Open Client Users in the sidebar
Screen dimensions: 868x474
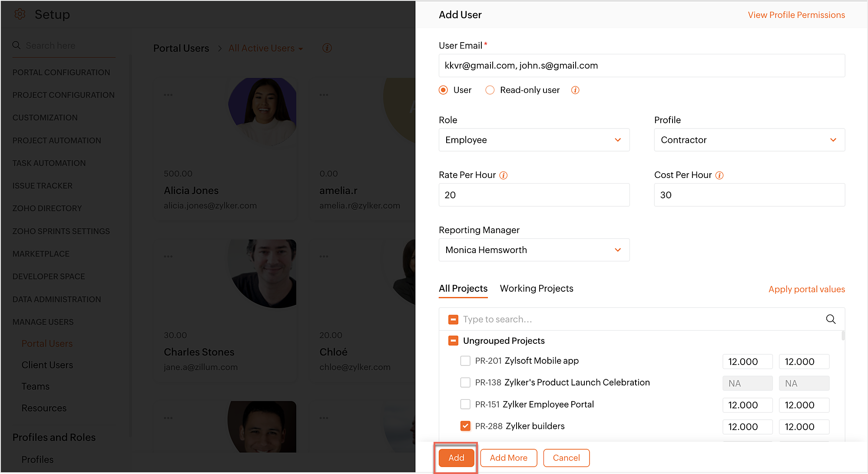tap(47, 365)
